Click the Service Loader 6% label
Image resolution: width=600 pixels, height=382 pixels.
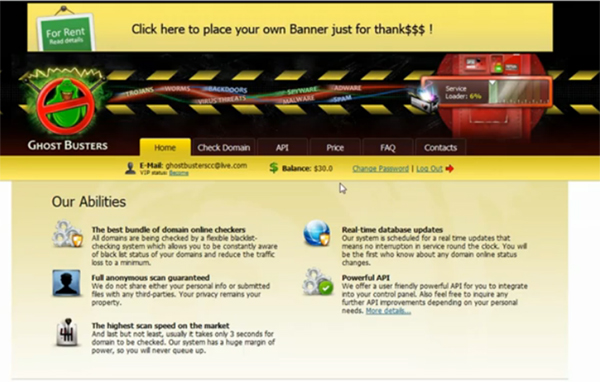tap(463, 92)
